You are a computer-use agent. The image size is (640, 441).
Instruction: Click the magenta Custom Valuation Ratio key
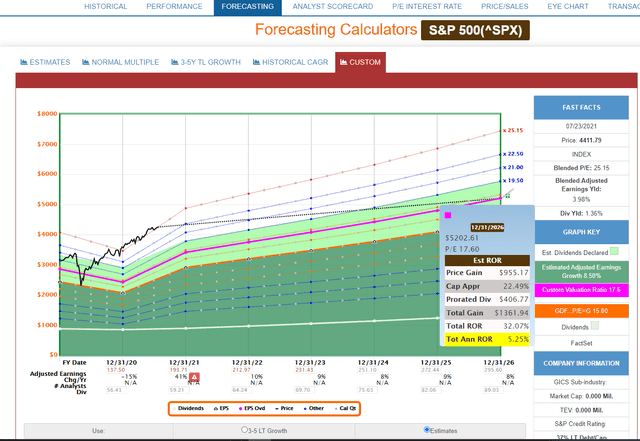[581, 290]
